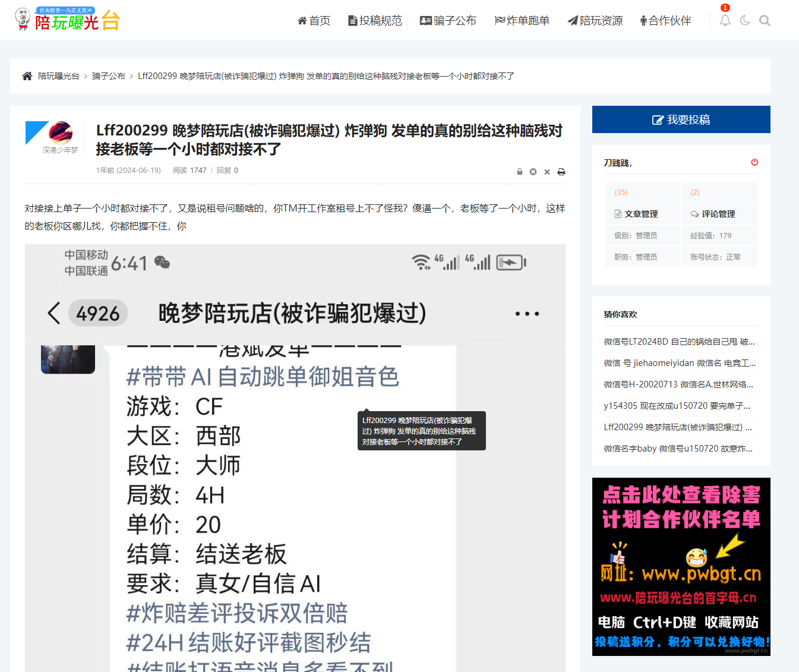Switch to the 骗子公布 menu item
This screenshot has width=799, height=672.
pyautogui.click(x=448, y=20)
